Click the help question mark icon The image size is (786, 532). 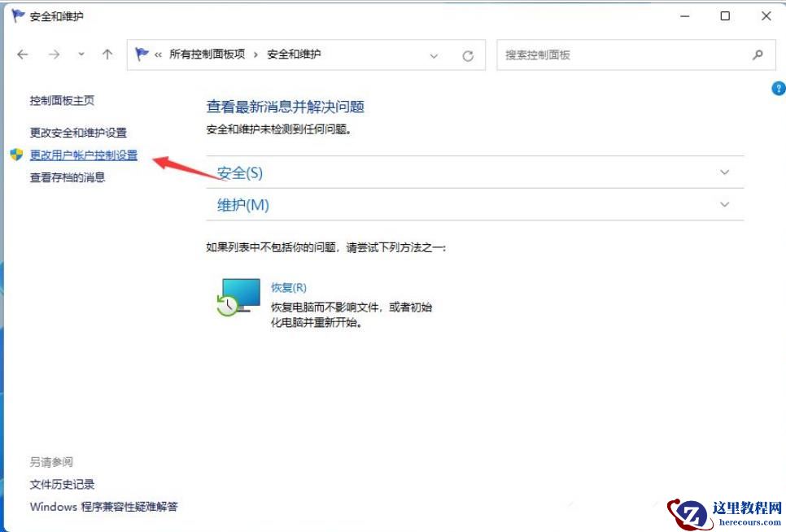[x=778, y=88]
